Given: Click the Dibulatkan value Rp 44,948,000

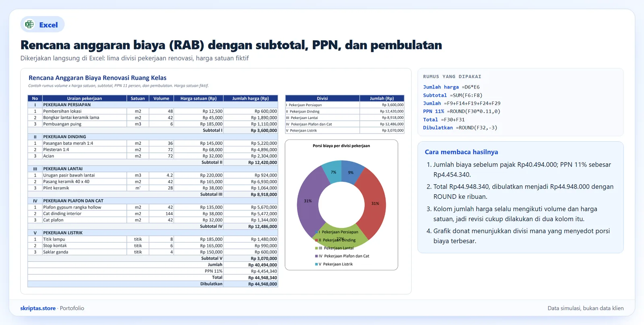Looking at the screenshot, I should coord(262,284).
